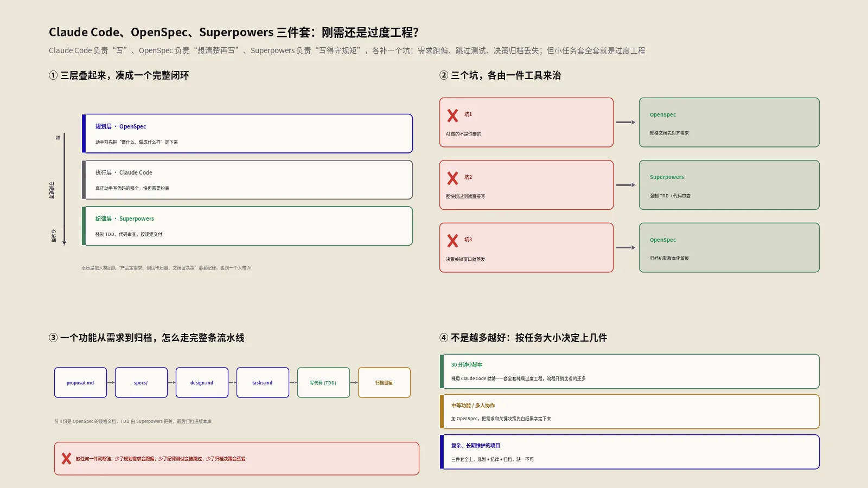Select the design.md pipeline box
The width and height of the screenshot is (868, 488).
202,383
